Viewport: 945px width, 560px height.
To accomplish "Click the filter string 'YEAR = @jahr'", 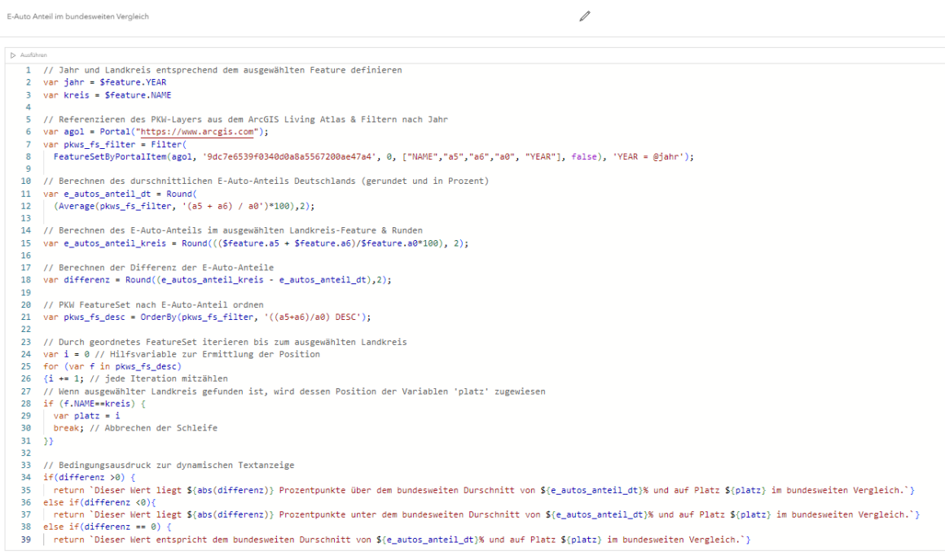I will click(x=648, y=157).
